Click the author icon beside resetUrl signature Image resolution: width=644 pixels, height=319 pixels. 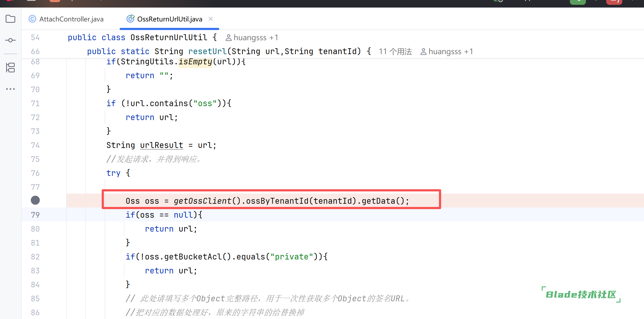pos(423,52)
